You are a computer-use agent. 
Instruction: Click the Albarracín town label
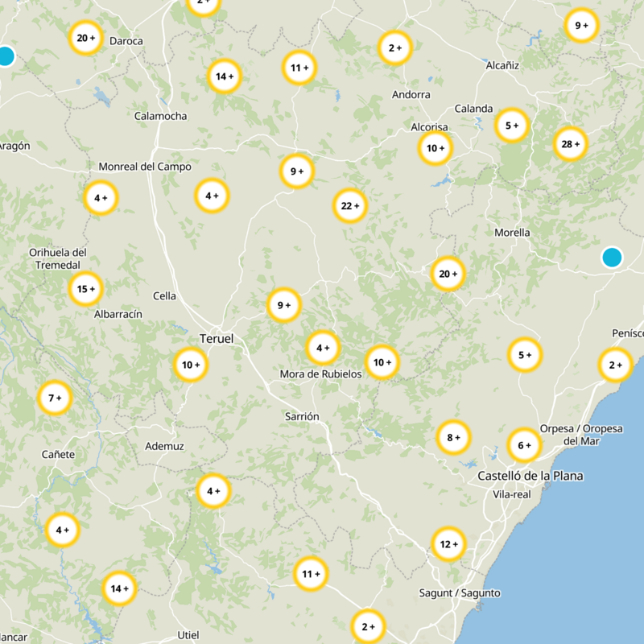coord(118,314)
